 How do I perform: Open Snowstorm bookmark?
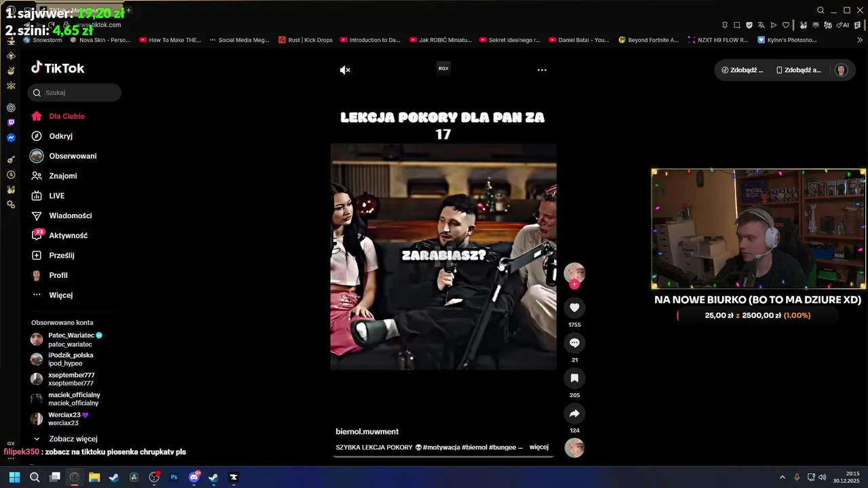[43, 40]
